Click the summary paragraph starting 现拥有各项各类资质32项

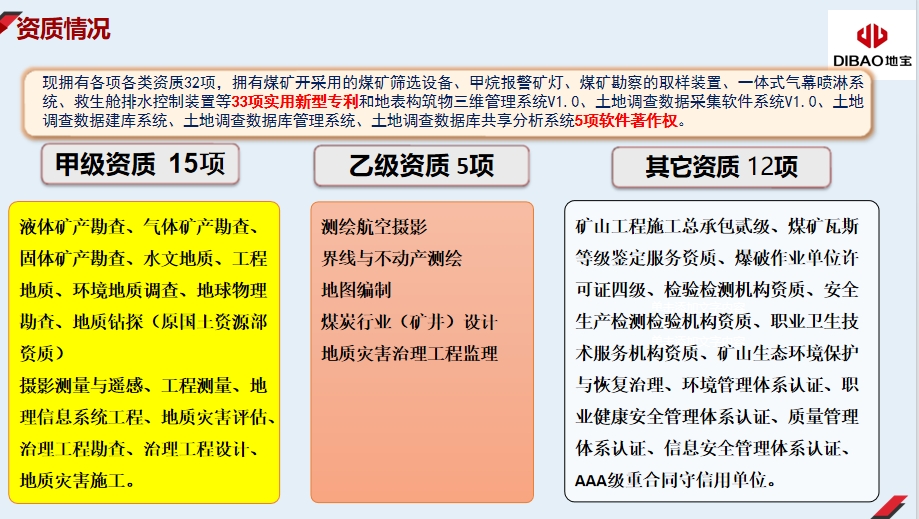pos(450,102)
